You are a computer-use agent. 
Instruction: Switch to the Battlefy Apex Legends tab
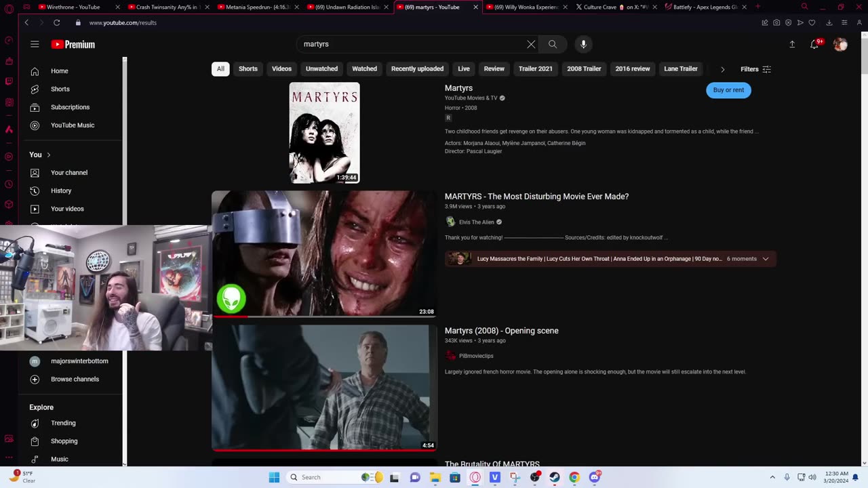coord(706,7)
